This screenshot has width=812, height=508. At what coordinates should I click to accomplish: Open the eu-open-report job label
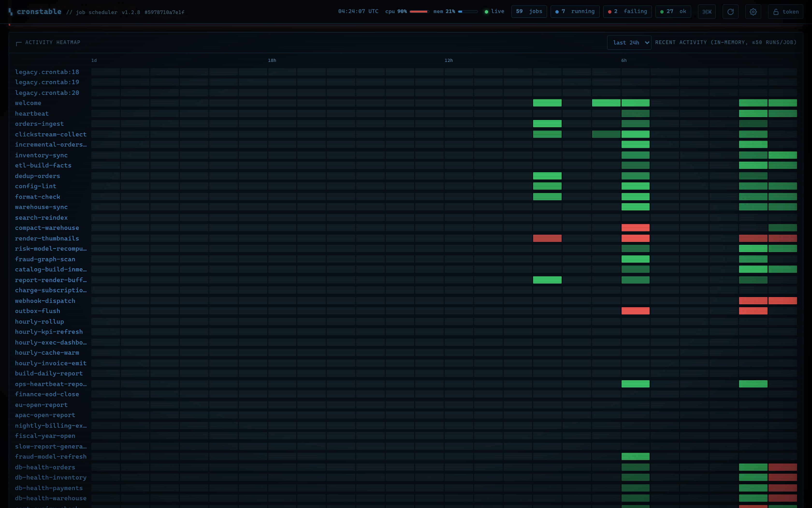pos(41,405)
